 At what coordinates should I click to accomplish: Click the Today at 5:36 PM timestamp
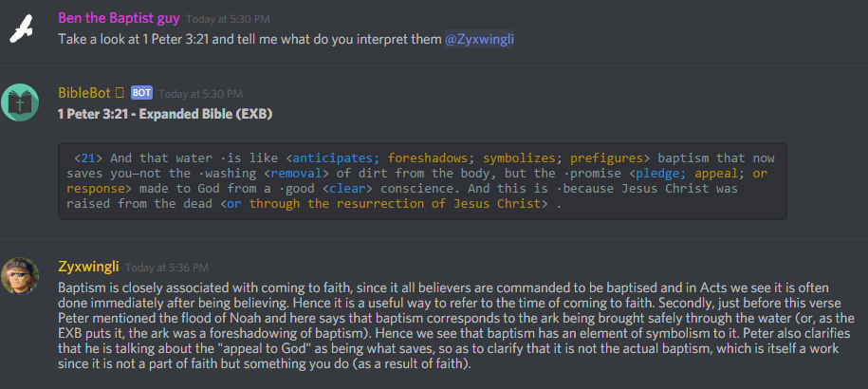coord(166,269)
